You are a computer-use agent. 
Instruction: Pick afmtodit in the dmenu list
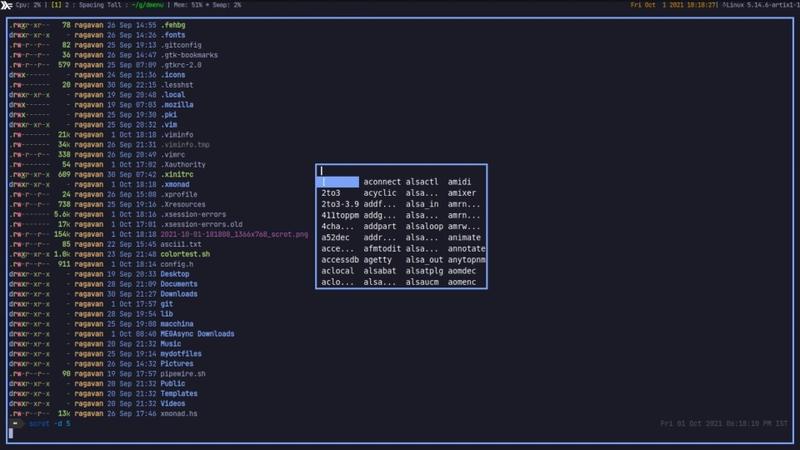[382, 249]
